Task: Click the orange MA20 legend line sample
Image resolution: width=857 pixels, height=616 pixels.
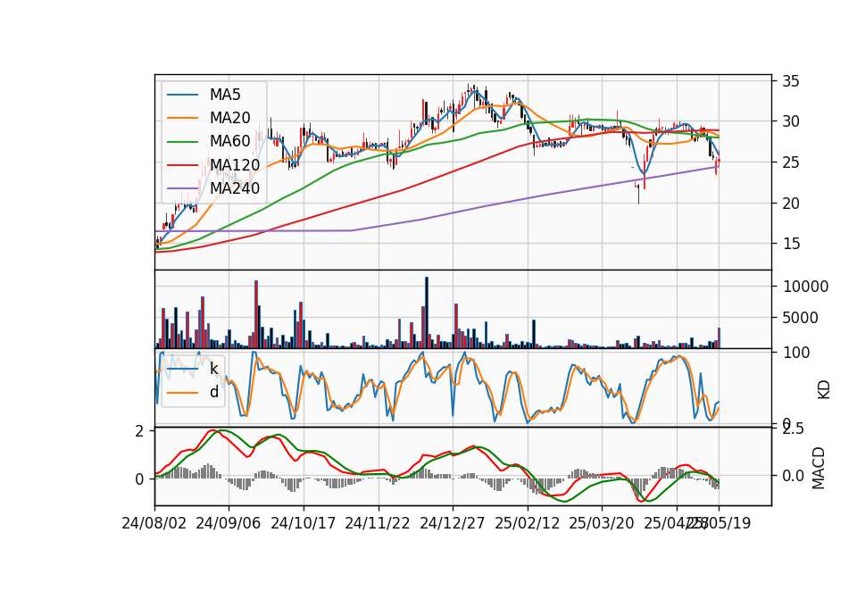Action: [182, 118]
